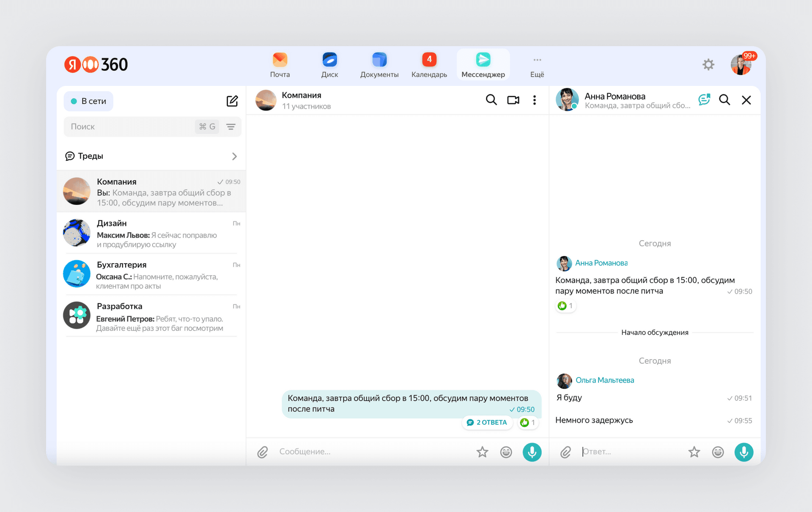This screenshot has width=812, height=512.
Task: Start a video call in Компания chat
Action: [x=513, y=100]
